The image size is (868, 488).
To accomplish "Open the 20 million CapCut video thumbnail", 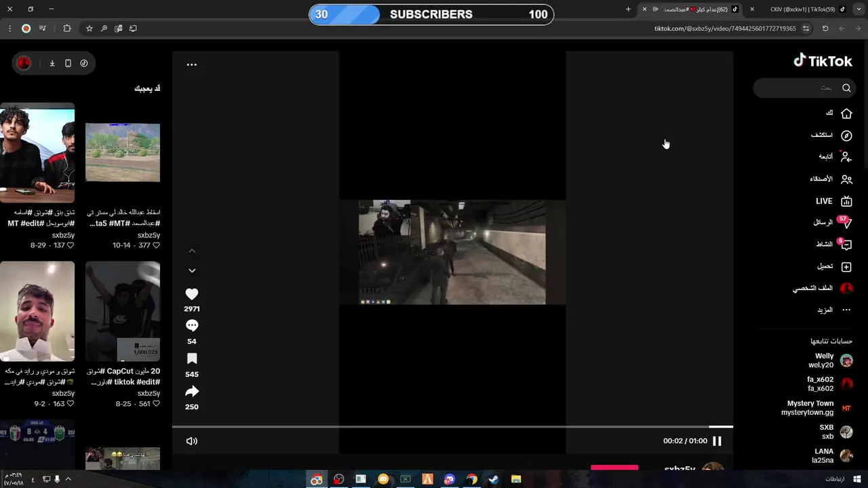I will pyautogui.click(x=123, y=312).
